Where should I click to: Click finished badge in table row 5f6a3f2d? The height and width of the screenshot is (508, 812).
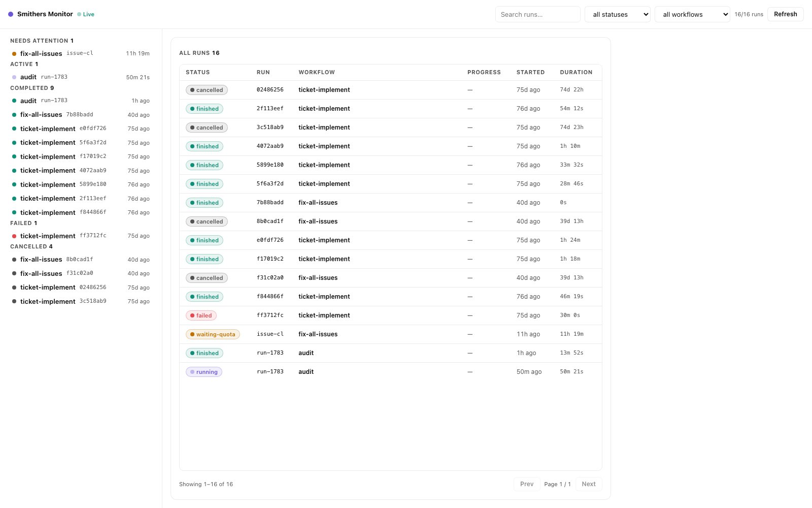point(205,184)
